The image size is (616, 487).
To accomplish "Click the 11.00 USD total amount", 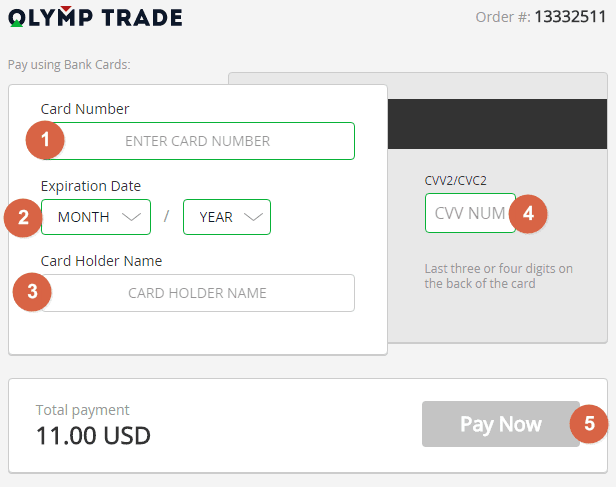I will [93, 436].
